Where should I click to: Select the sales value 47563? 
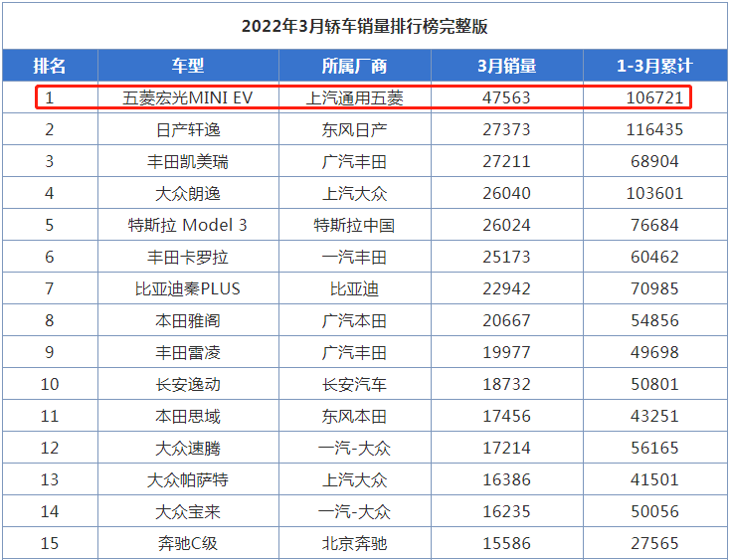507,97
